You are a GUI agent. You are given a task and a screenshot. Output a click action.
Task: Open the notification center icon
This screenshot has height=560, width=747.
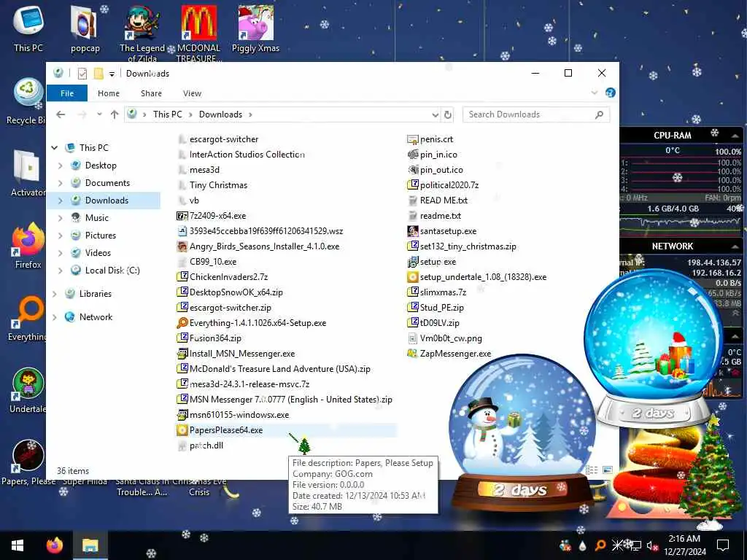pos(723,545)
